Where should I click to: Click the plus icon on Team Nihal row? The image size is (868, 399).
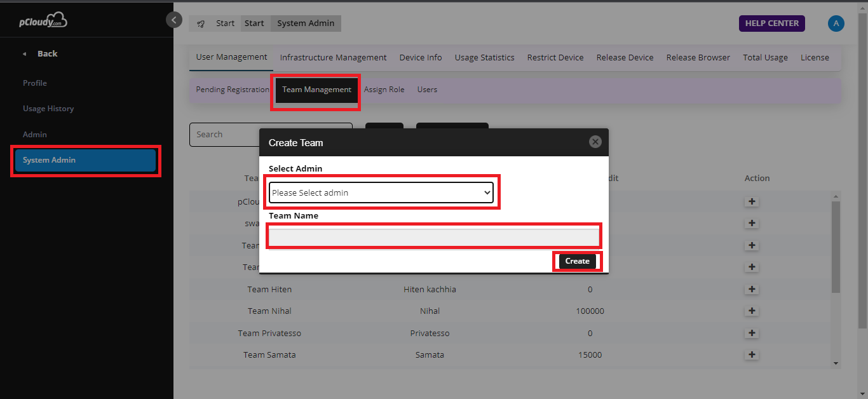tap(752, 311)
